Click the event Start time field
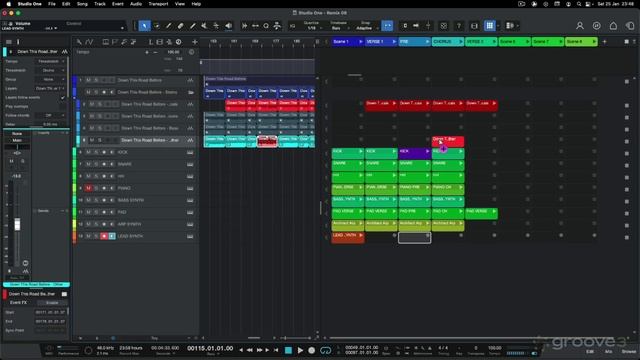This screenshot has width=640, height=360. (50, 312)
